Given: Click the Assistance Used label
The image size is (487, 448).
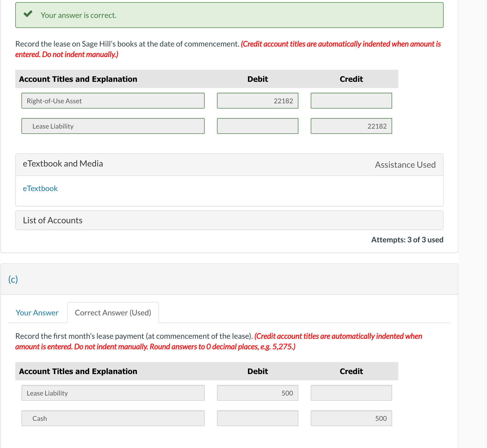Looking at the screenshot, I should tap(405, 165).
